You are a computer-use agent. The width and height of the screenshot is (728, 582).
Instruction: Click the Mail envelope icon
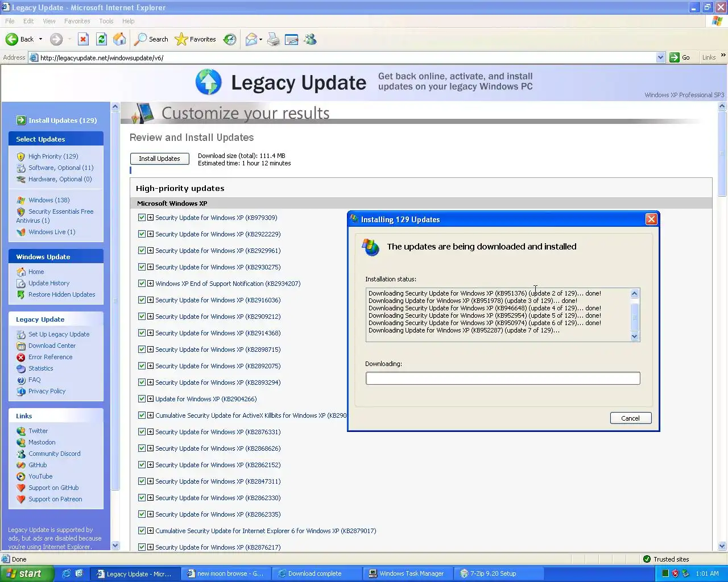[251, 39]
